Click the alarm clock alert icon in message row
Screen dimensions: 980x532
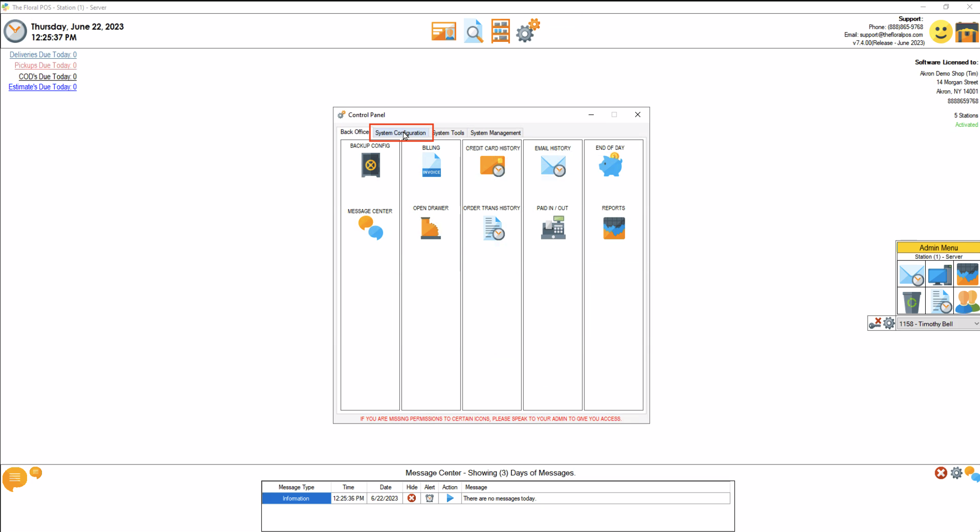point(430,498)
